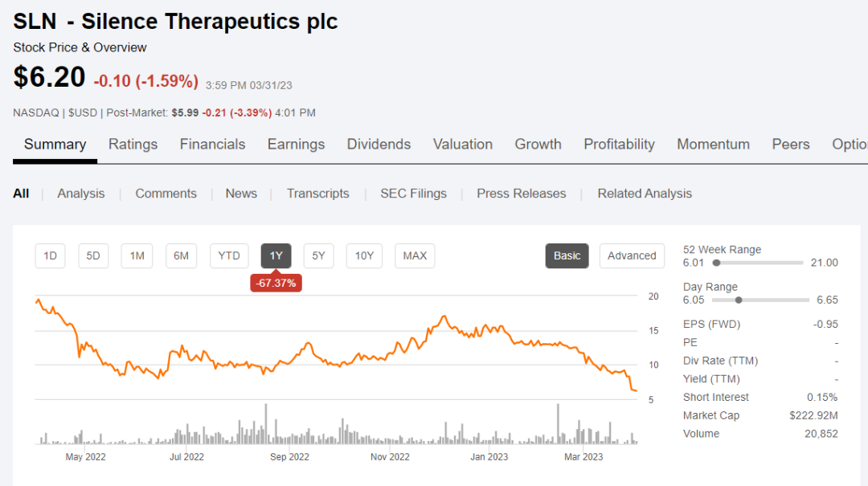This screenshot has height=486, width=868.
Task: Select Basic chart mode
Action: coord(567,255)
